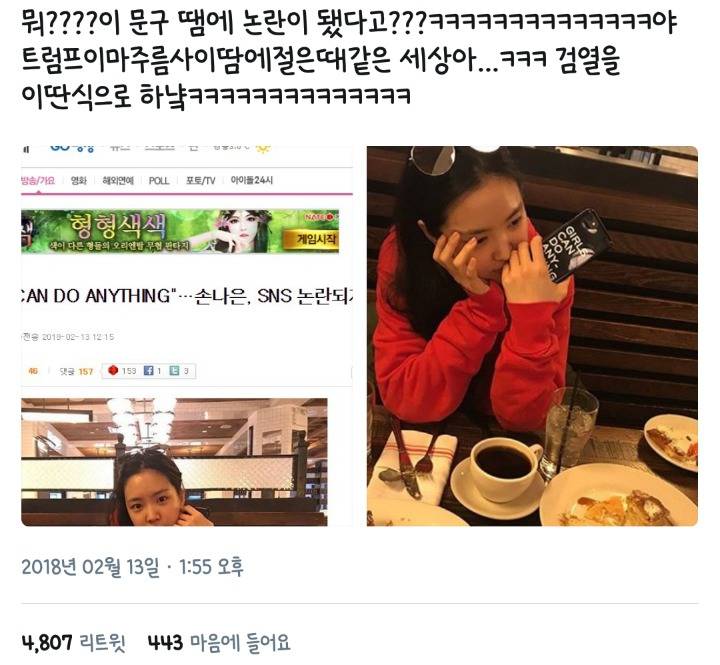
Task: Open the POLL tab
Action: coord(159,181)
